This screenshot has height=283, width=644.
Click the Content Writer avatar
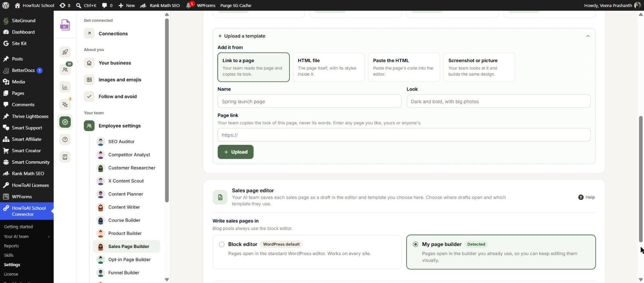[100, 207]
